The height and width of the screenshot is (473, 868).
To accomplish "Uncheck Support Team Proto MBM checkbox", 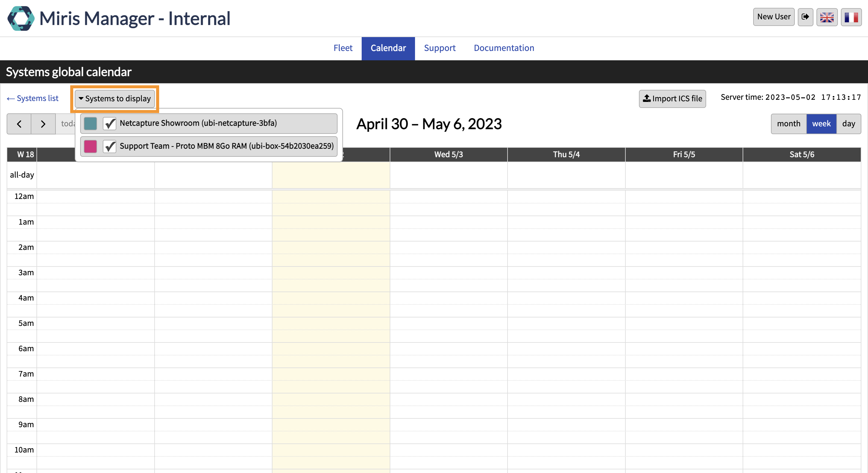I will coord(109,147).
